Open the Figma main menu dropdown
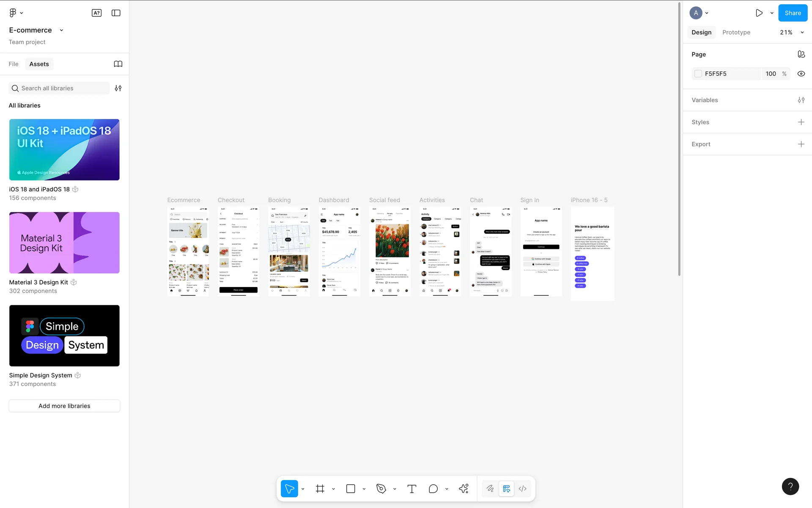The image size is (812, 508). tap(16, 13)
